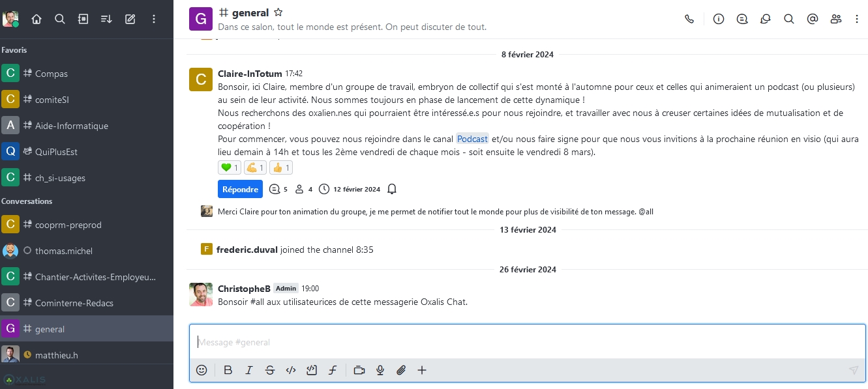The height and width of the screenshot is (389, 868).
Task: Toggle the green heart reaction
Action: 230,168
